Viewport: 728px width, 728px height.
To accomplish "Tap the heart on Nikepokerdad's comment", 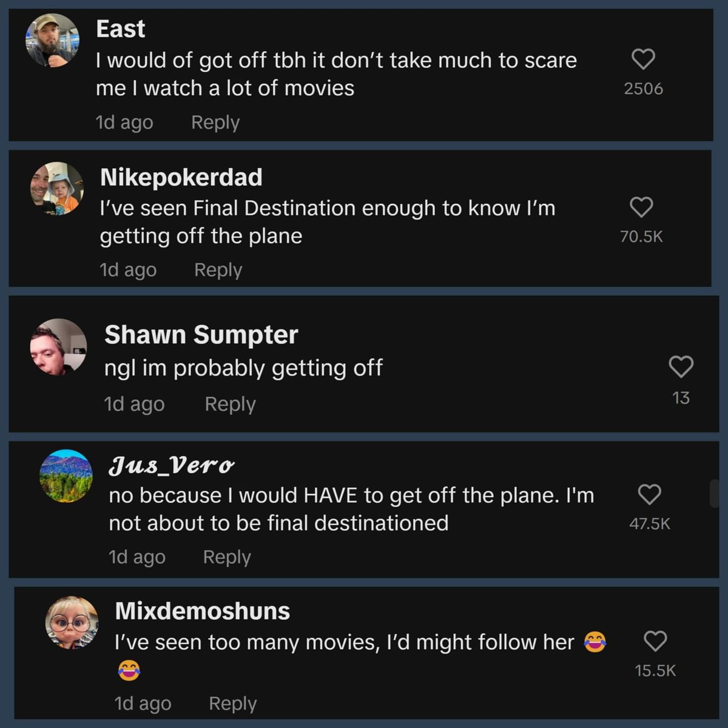I will 641,207.
